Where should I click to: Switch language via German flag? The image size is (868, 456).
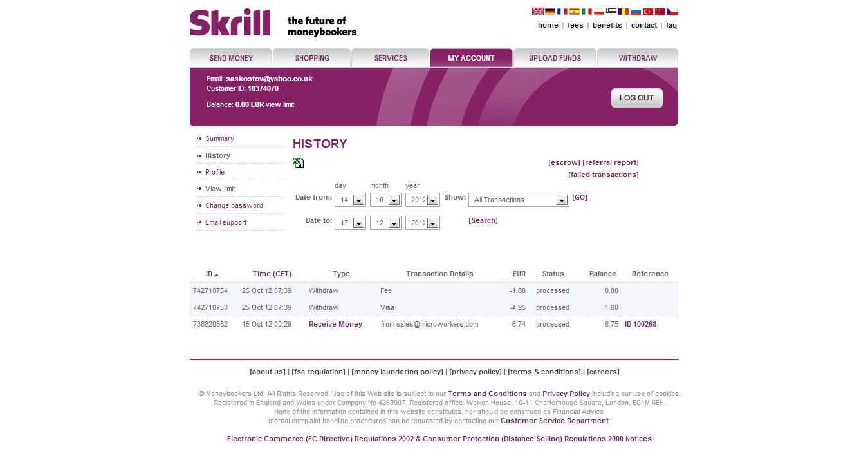[550, 12]
